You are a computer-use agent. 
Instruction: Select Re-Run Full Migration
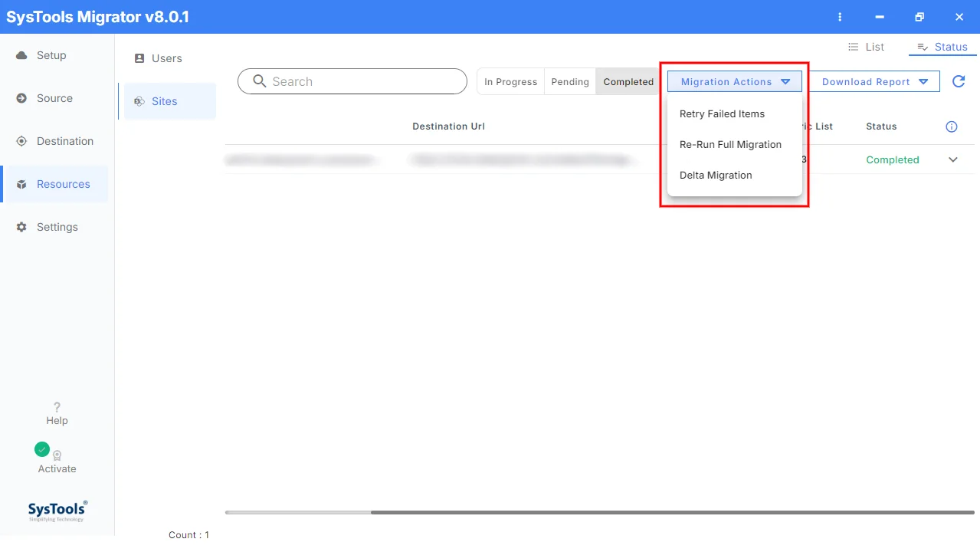[730, 144]
